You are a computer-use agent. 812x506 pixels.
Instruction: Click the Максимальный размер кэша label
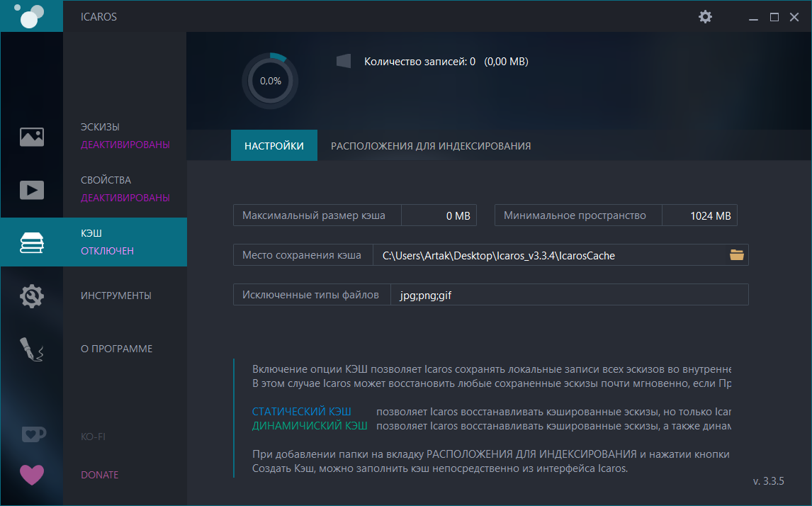(314, 215)
